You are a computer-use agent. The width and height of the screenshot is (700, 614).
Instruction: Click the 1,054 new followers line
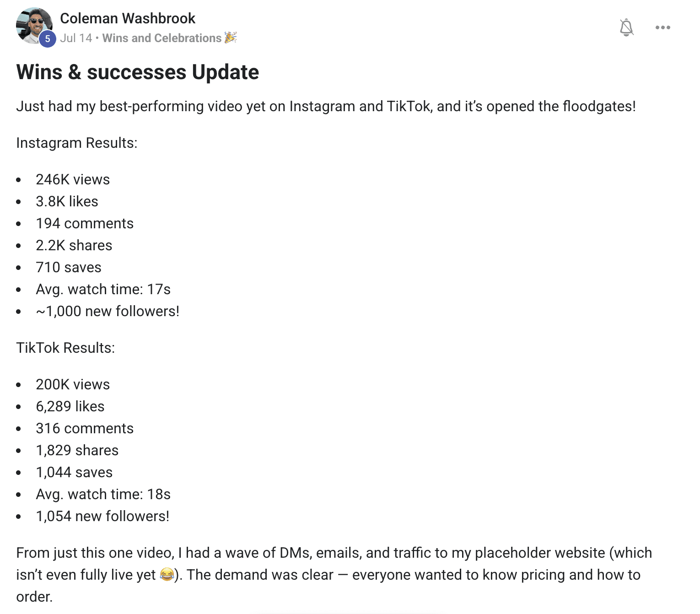click(x=102, y=516)
